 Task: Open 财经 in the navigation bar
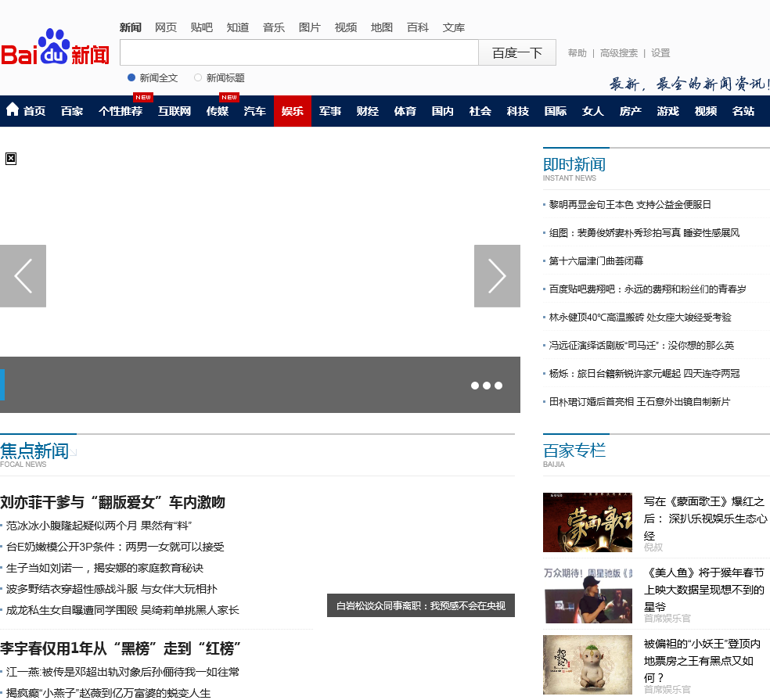[368, 111]
